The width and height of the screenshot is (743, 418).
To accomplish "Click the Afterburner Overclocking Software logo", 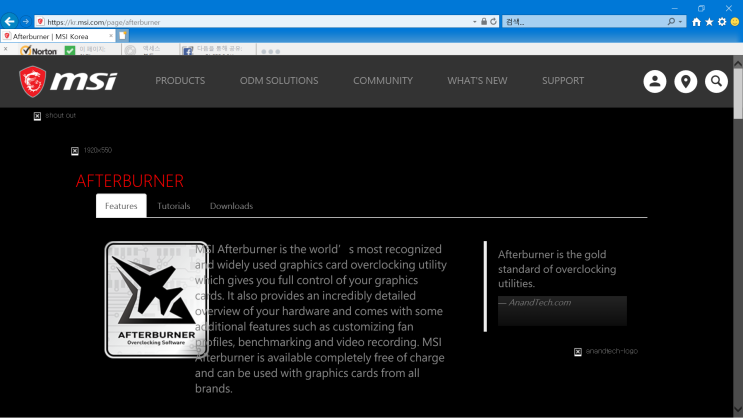I will pyautogui.click(x=156, y=300).
